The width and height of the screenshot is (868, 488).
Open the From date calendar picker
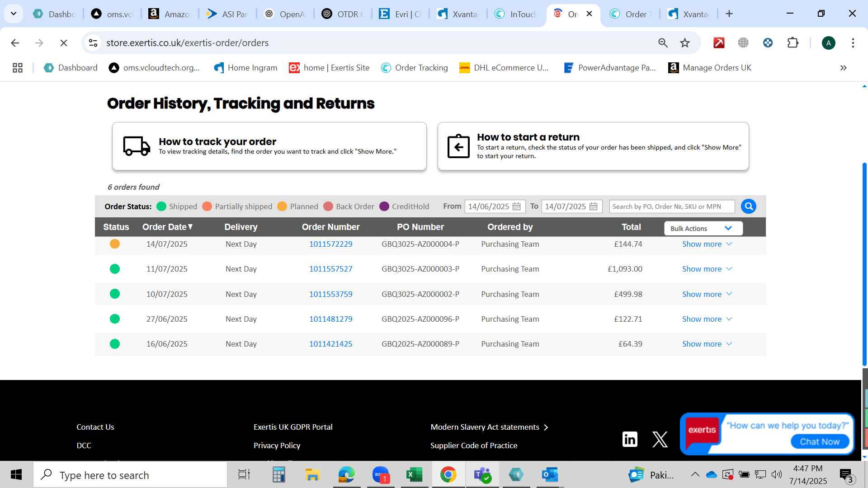(516, 206)
